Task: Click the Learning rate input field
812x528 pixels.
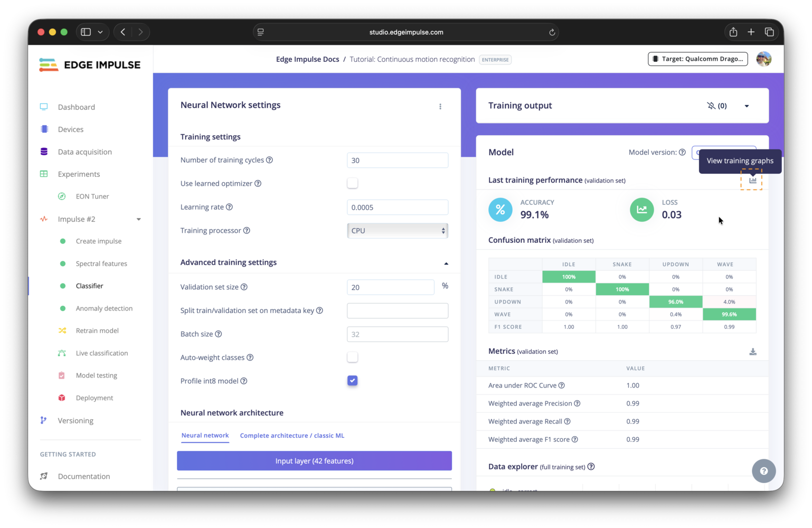Action: click(398, 207)
